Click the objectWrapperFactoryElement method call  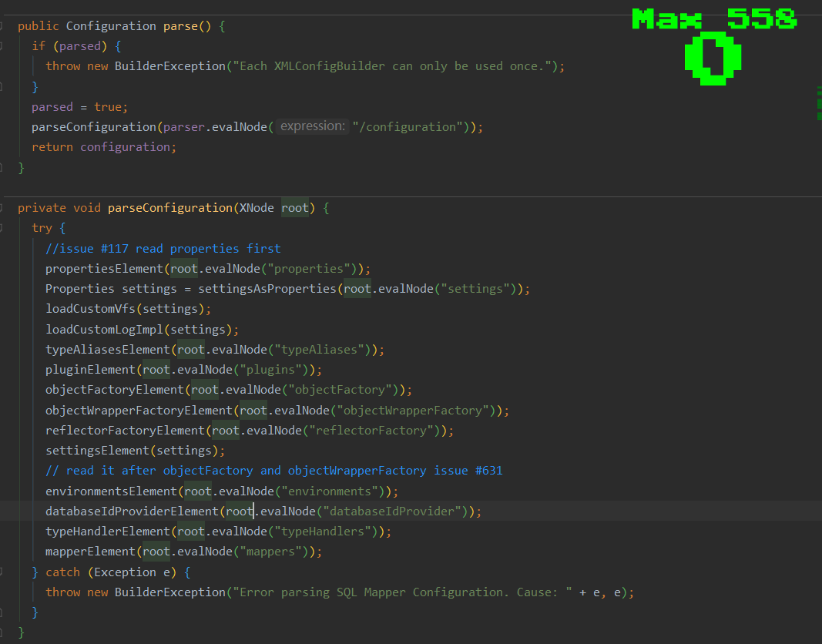[139, 411]
